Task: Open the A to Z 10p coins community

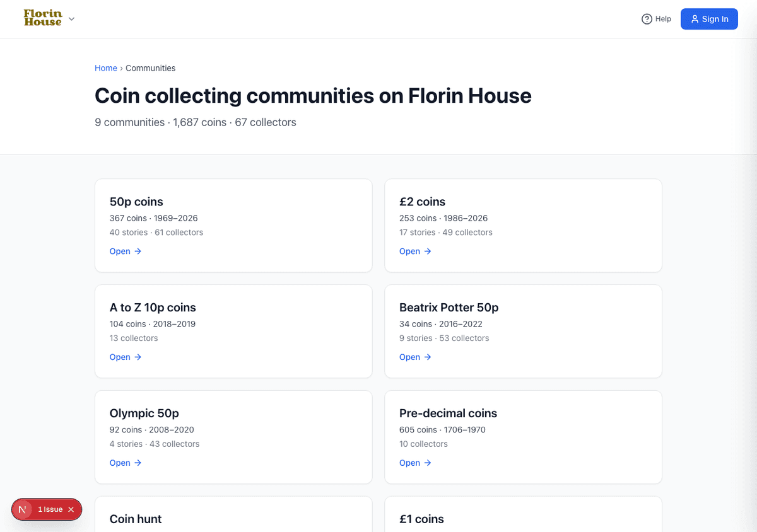Action: [x=126, y=357]
